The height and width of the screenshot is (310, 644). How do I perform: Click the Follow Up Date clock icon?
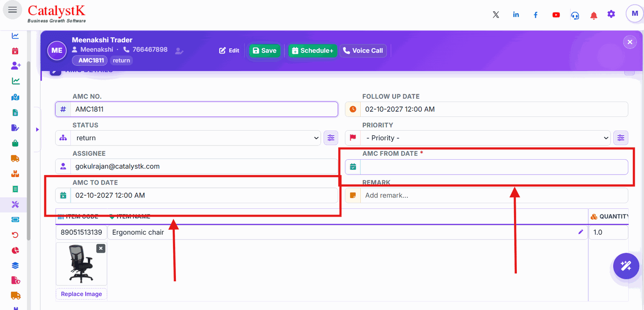353,109
